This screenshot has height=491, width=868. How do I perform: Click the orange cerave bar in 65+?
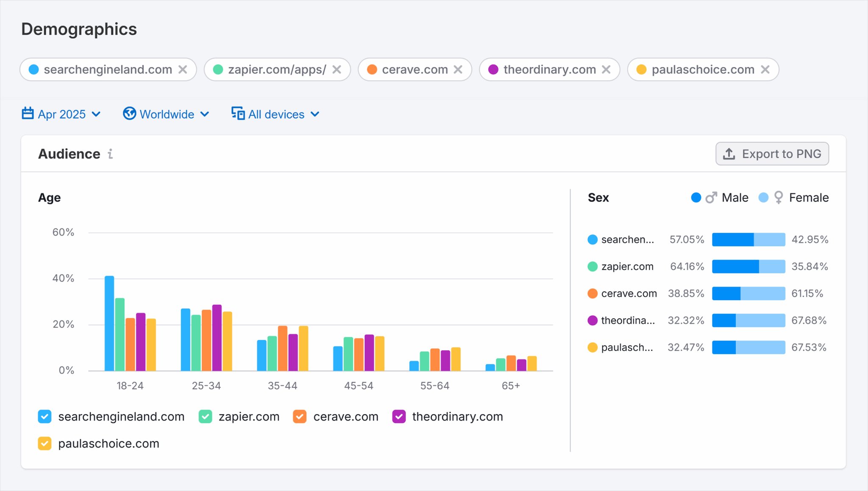coord(511,363)
